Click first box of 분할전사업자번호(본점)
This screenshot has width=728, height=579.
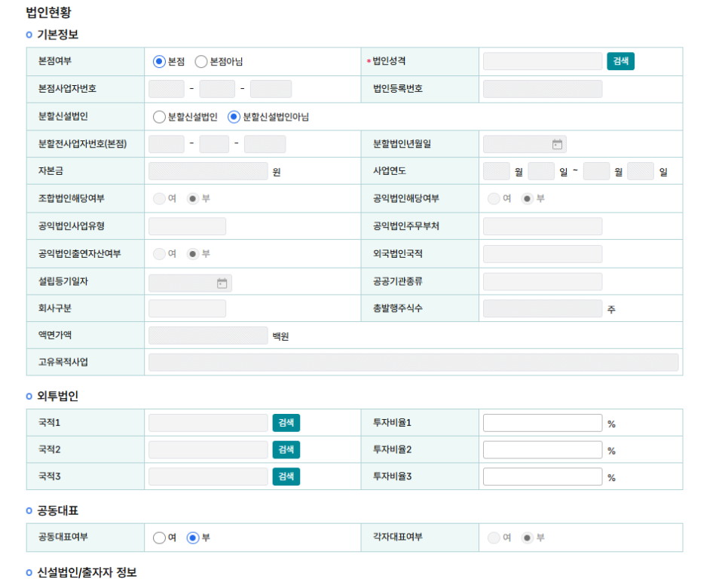tap(167, 144)
